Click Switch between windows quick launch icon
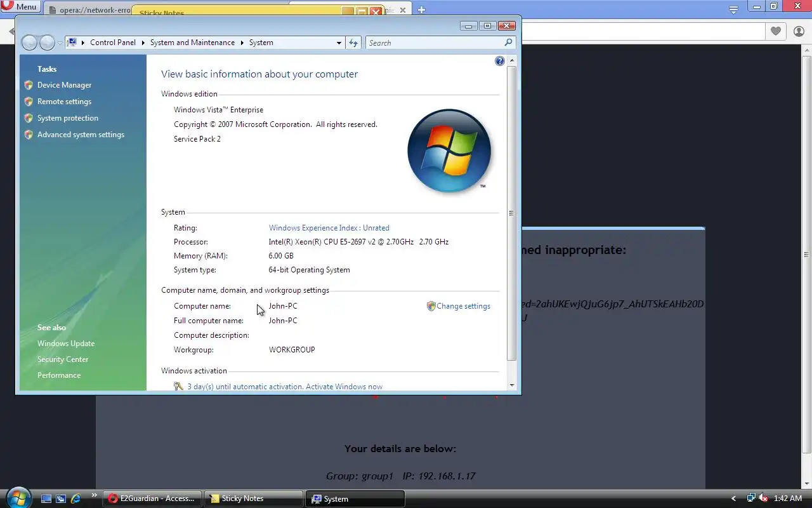This screenshot has height=508, width=812. click(x=61, y=499)
